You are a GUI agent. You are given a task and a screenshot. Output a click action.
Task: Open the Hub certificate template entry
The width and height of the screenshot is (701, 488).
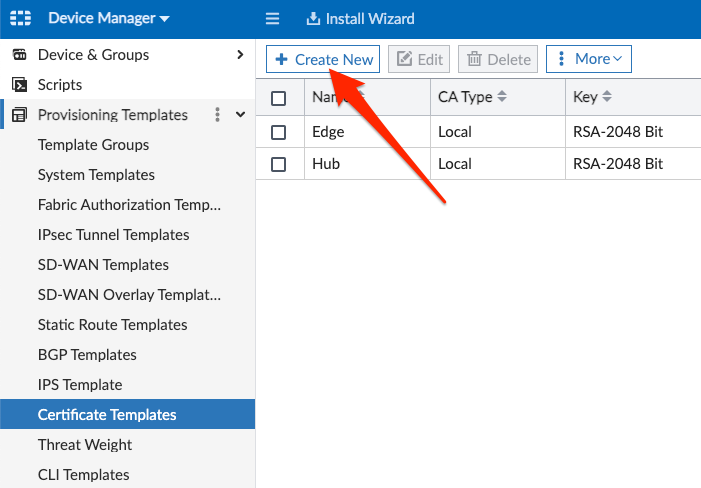pyautogui.click(x=326, y=164)
